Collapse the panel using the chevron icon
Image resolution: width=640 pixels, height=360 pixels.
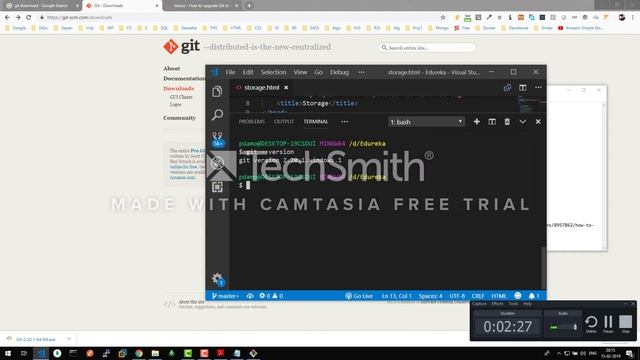click(522, 122)
